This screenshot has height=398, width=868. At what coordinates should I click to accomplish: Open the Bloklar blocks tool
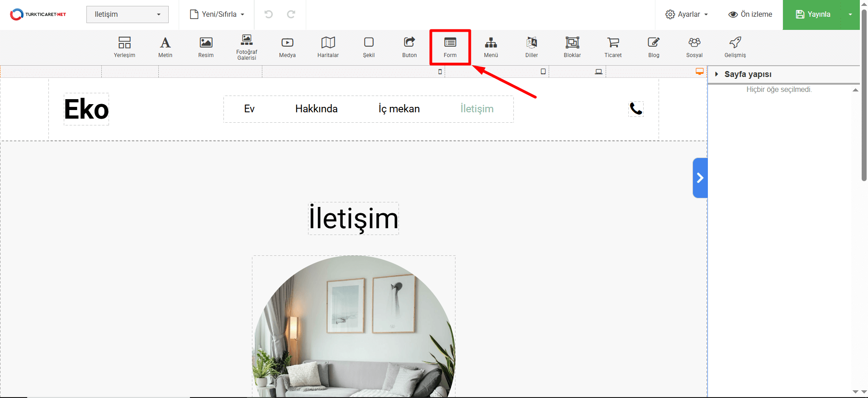tap(572, 47)
